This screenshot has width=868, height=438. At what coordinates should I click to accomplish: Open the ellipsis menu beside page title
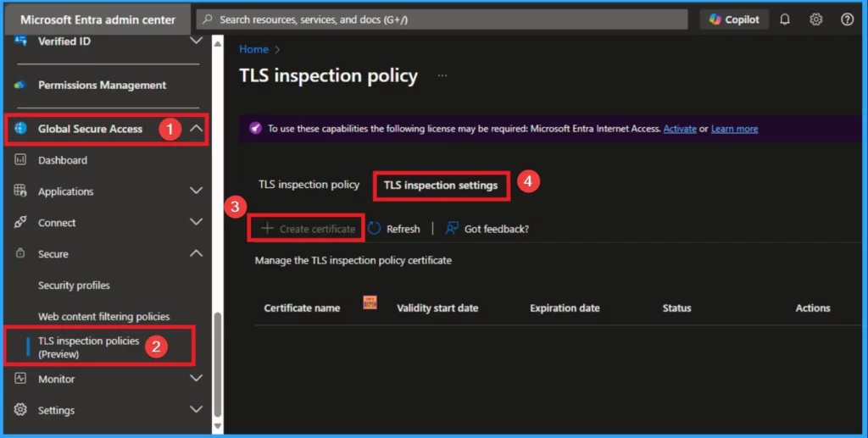442,75
